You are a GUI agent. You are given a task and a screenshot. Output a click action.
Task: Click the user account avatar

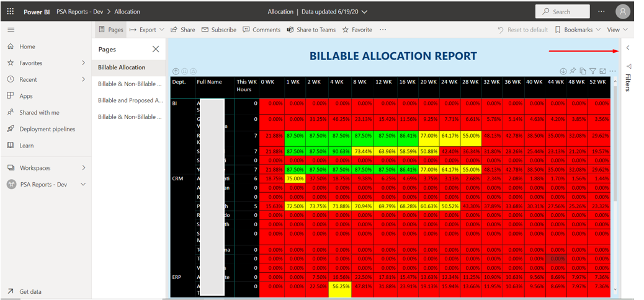622,12
